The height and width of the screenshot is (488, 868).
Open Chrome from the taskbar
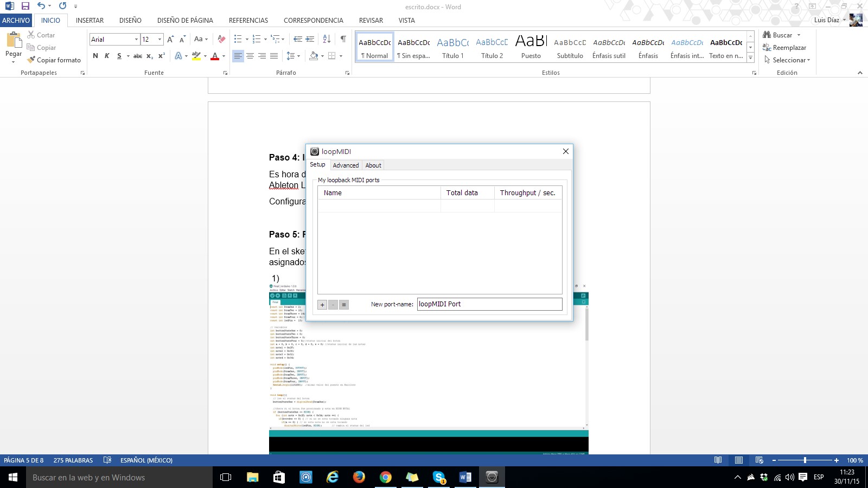[386, 477]
